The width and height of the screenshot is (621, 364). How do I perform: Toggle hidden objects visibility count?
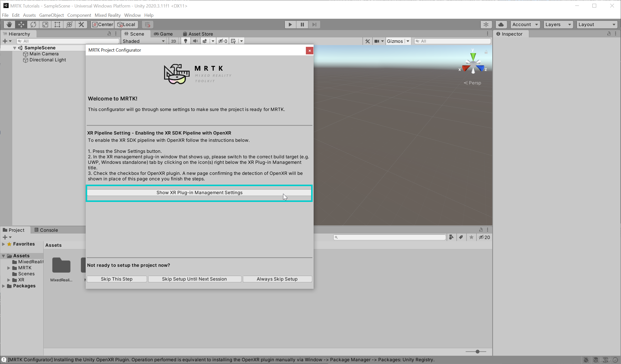(x=222, y=41)
